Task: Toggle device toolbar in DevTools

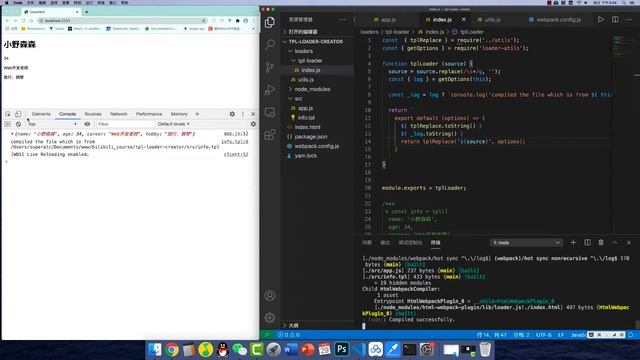Action: (18, 114)
